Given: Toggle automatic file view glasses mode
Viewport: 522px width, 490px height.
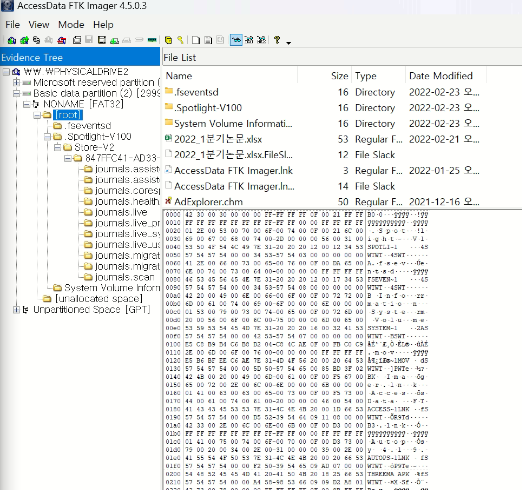Looking at the screenshot, I should [236, 40].
